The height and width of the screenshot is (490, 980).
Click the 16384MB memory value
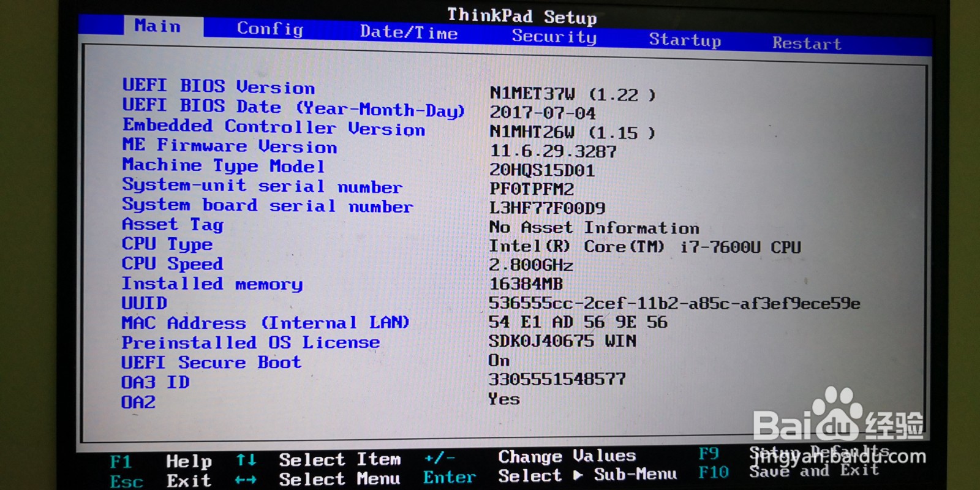(x=526, y=284)
